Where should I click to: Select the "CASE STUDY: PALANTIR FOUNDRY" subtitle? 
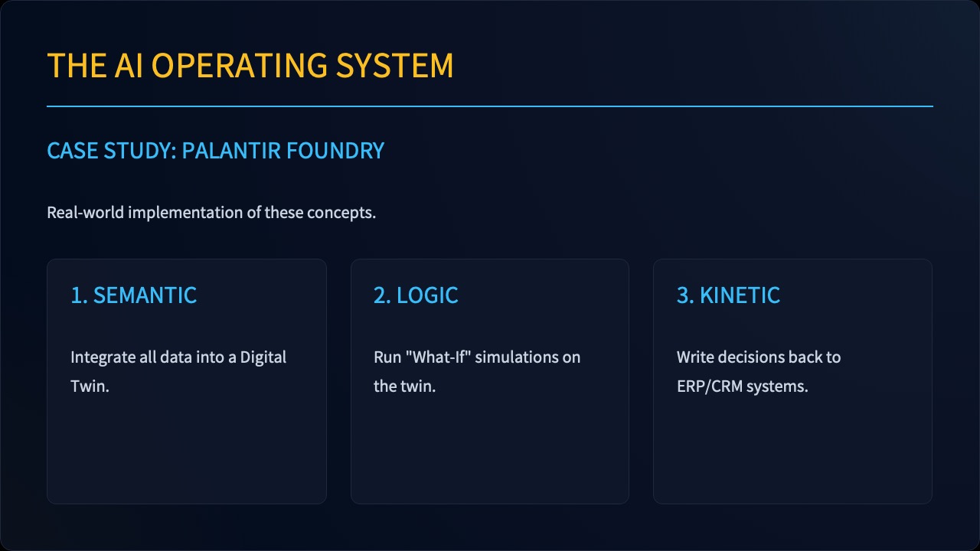coord(216,151)
